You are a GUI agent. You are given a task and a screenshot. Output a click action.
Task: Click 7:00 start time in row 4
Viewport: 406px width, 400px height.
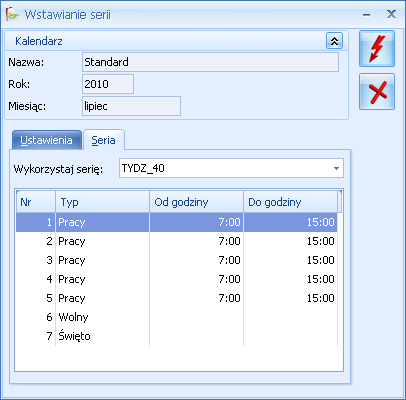pyautogui.click(x=229, y=279)
